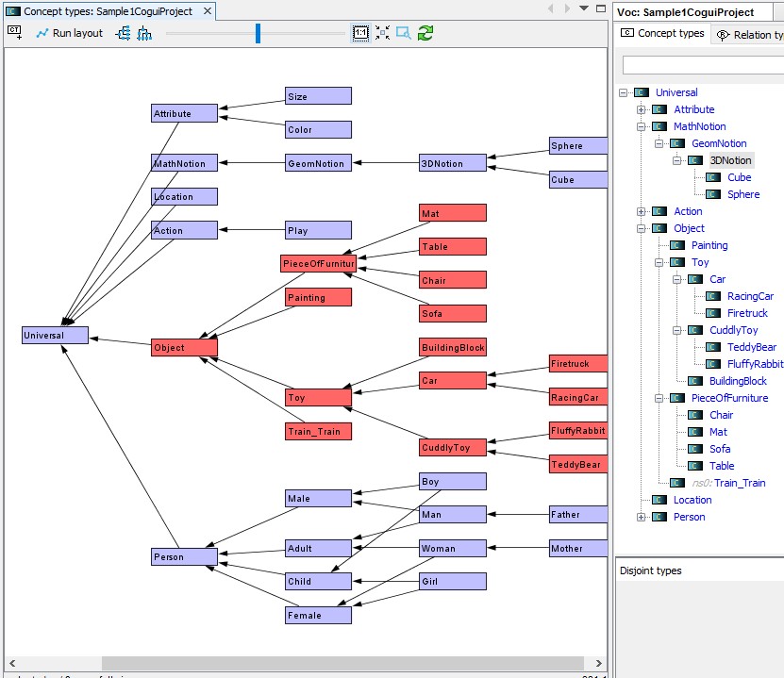This screenshot has height=678, width=784.
Task: Collapse the CuddlyToy tree node
Action: (x=676, y=330)
